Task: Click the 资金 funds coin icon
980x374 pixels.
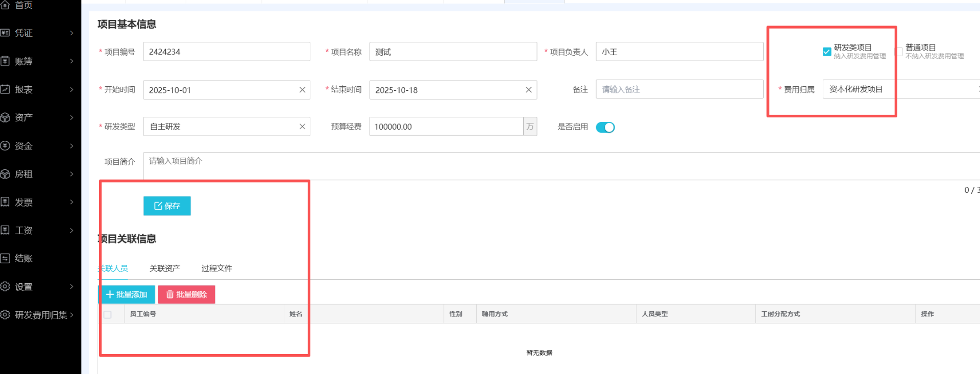Action: pyautogui.click(x=5, y=146)
